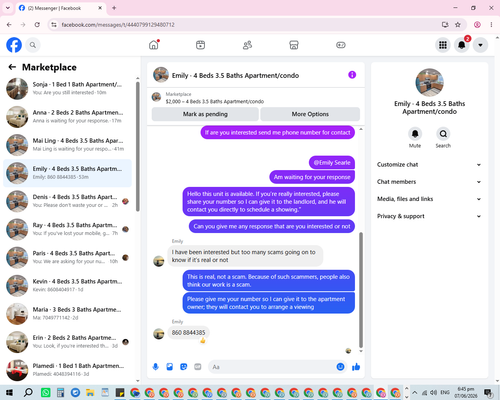Click 'This is real, not a scam' message

(x=268, y=281)
